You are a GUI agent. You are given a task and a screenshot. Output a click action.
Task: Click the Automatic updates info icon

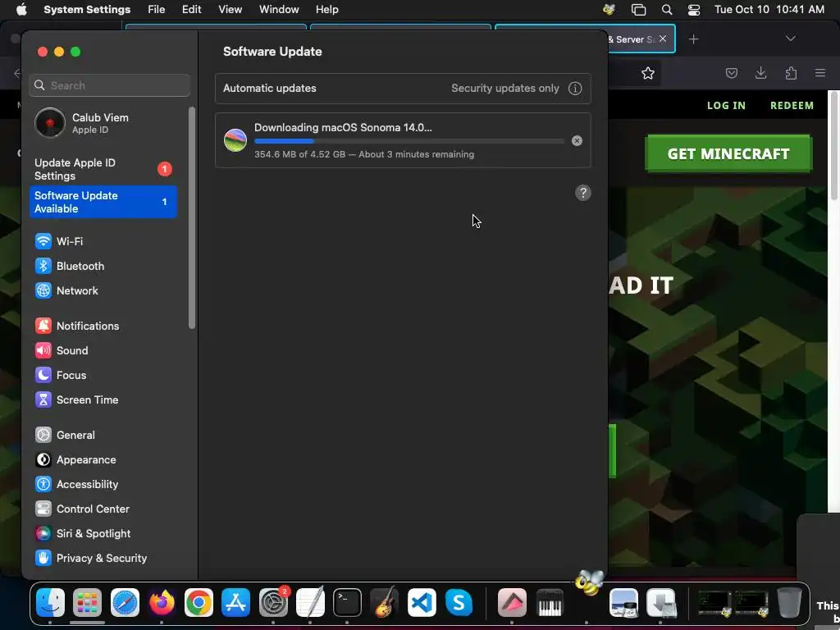coord(575,89)
